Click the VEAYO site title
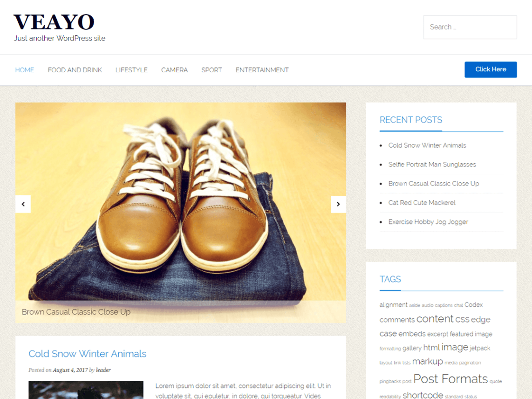 [54, 22]
